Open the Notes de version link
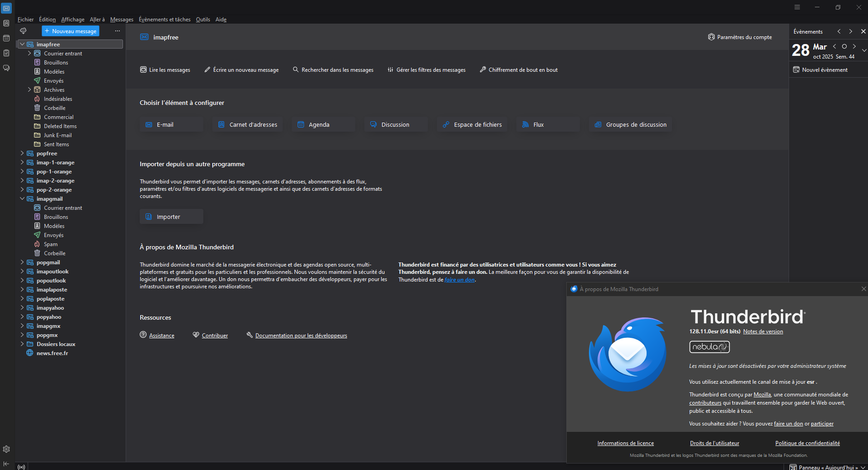Image resolution: width=868 pixels, height=470 pixels. click(x=763, y=331)
